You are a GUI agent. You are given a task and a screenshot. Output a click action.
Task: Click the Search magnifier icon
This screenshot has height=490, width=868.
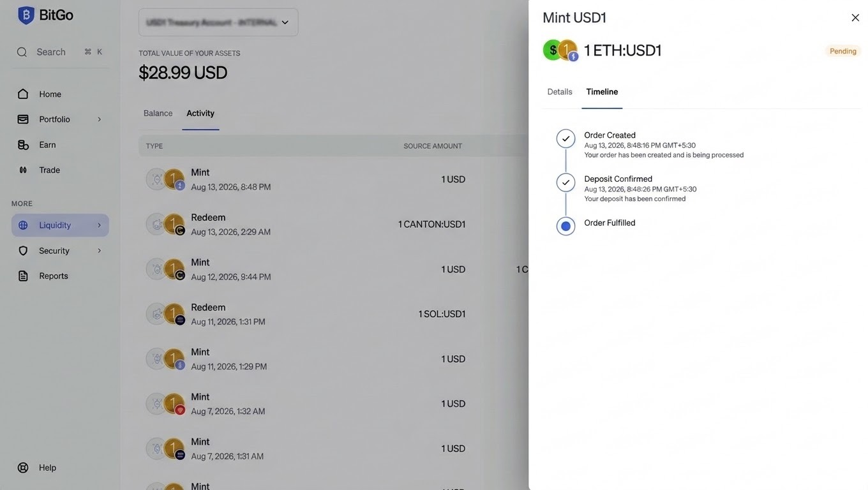[x=22, y=52]
